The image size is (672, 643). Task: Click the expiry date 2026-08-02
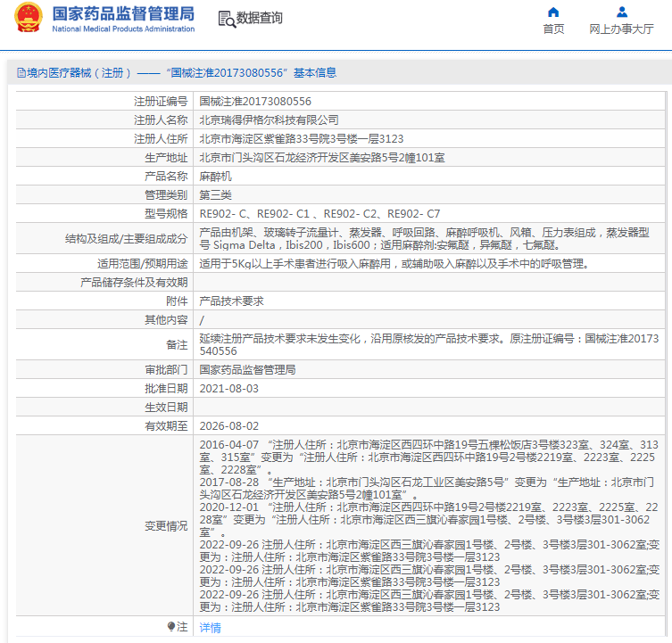click(228, 426)
